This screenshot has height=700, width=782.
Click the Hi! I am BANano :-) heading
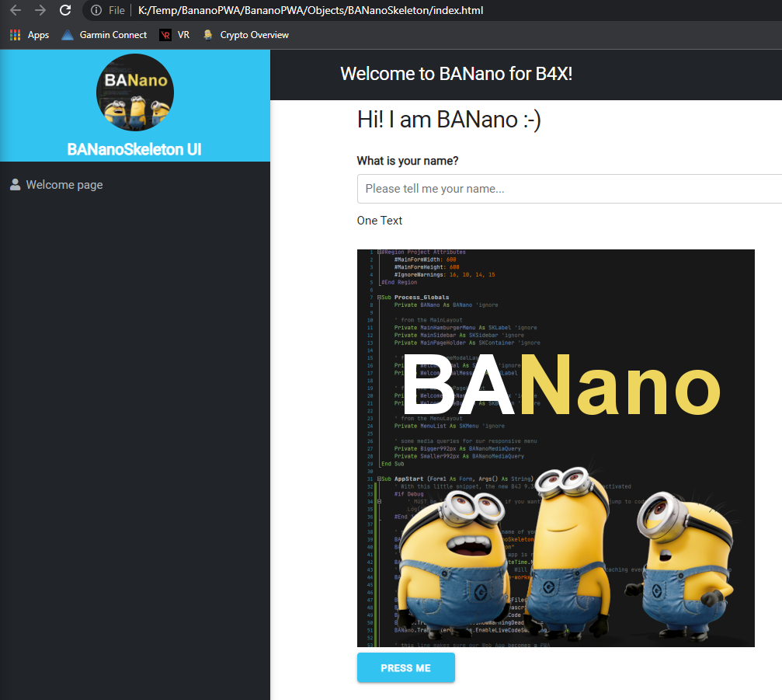449,120
